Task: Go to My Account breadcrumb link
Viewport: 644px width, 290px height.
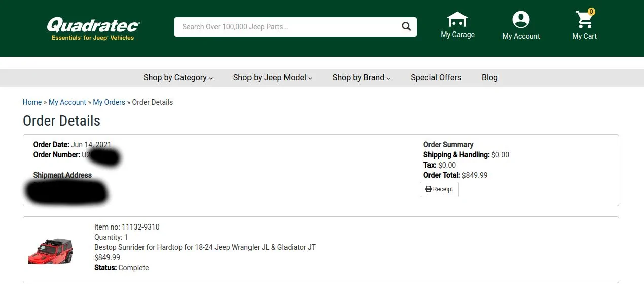Action: (x=67, y=102)
